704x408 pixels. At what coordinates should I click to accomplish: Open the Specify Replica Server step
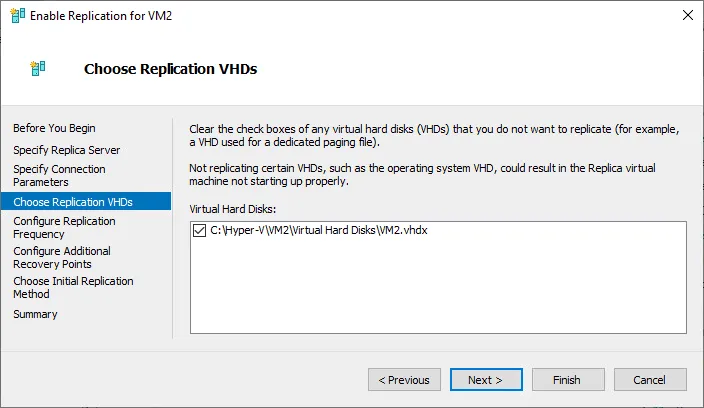pyautogui.click(x=66, y=150)
